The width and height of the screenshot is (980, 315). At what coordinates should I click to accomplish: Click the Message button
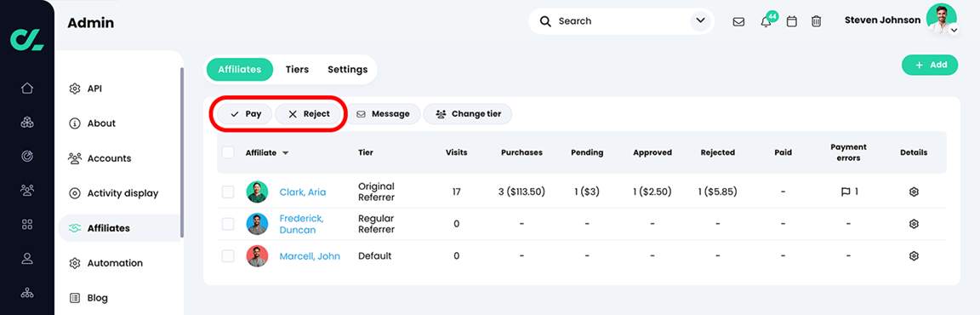tap(383, 114)
